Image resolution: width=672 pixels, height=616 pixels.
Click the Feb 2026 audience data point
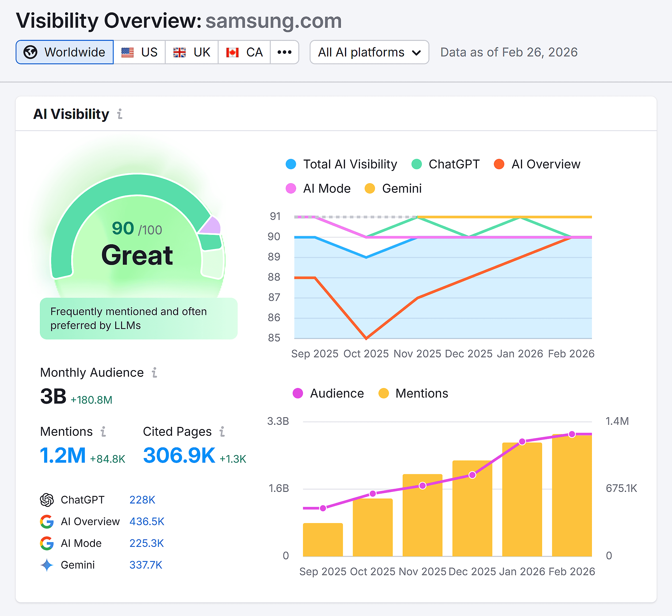572,434
